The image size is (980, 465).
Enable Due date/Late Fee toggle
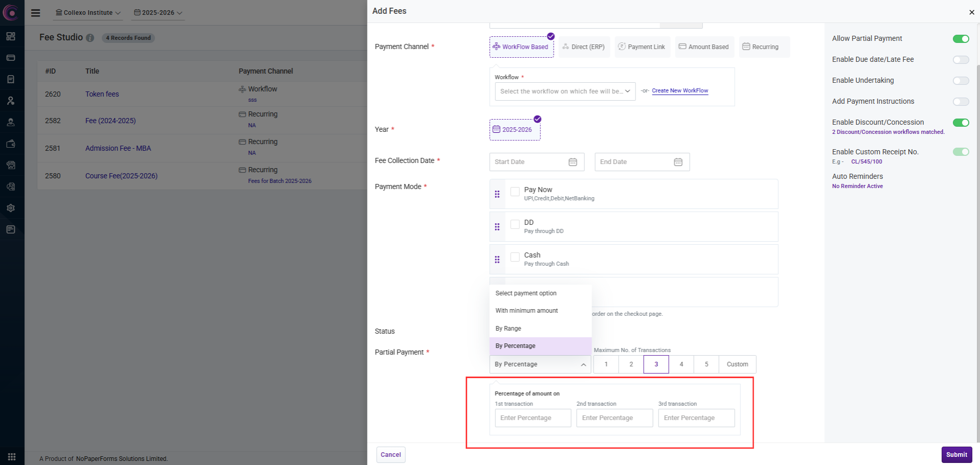click(x=961, y=60)
